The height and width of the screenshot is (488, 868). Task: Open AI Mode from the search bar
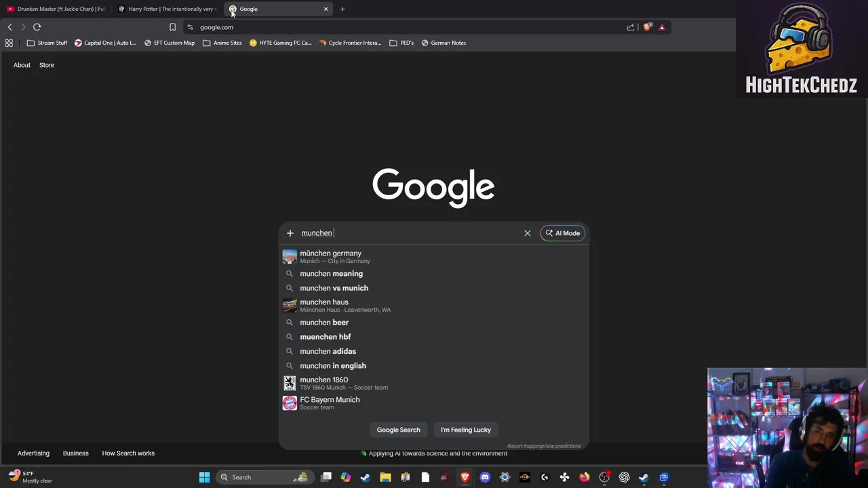(x=563, y=233)
